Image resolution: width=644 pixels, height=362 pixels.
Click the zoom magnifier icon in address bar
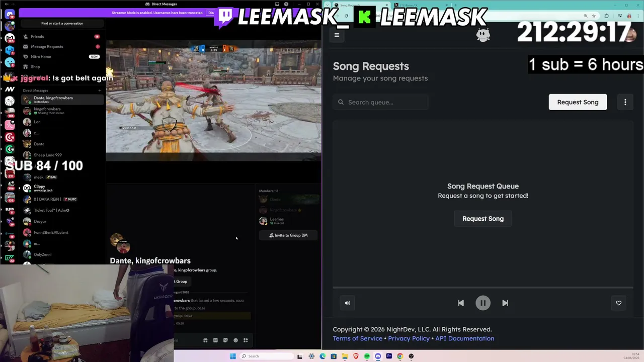[586, 16]
